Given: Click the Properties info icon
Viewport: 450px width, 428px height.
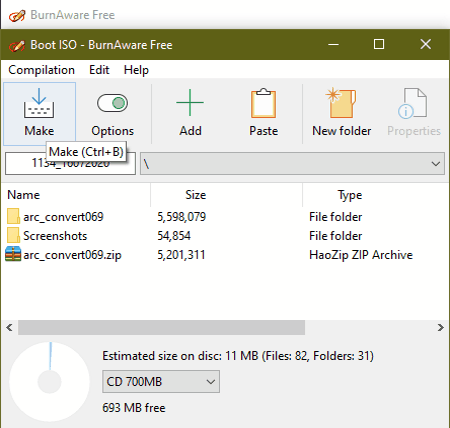Looking at the screenshot, I should pos(412,103).
